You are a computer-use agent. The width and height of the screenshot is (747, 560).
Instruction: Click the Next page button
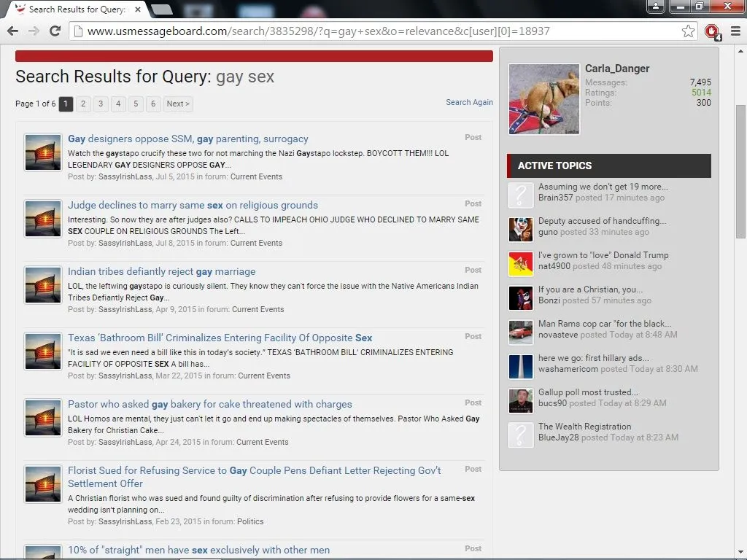(x=178, y=104)
